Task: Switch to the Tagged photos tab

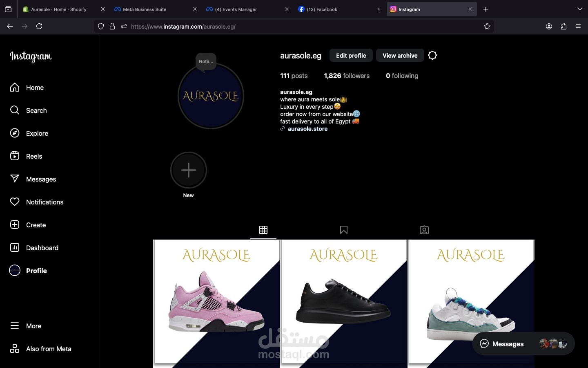Action: [x=424, y=230]
